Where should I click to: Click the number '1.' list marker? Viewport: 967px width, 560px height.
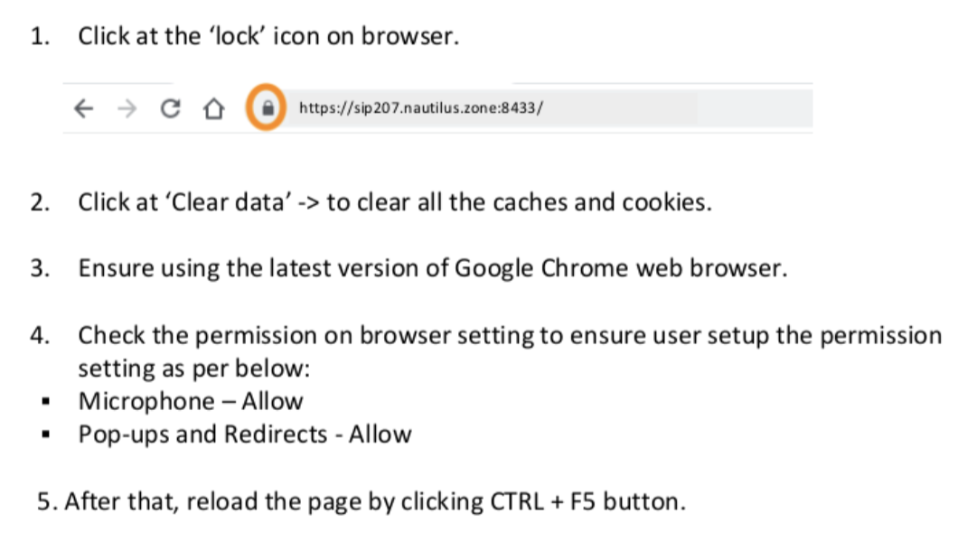pos(40,36)
